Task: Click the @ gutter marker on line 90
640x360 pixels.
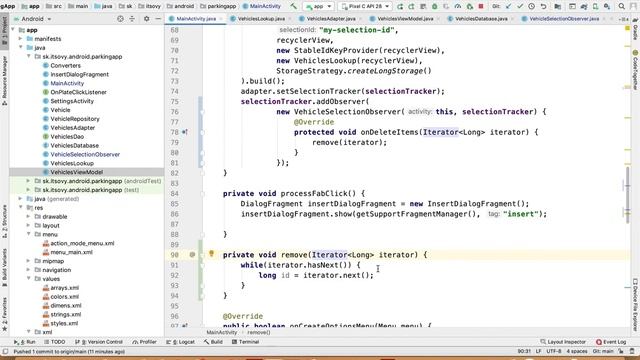Action: point(192,255)
